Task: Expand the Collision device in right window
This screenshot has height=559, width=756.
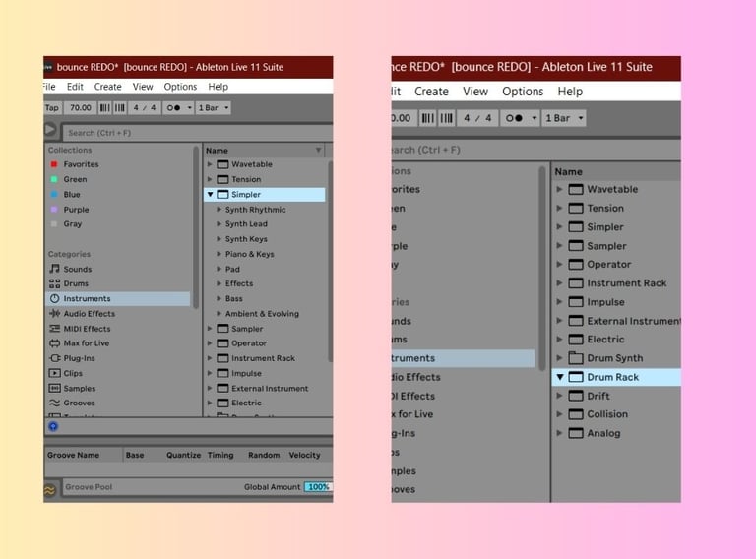Action: click(559, 414)
